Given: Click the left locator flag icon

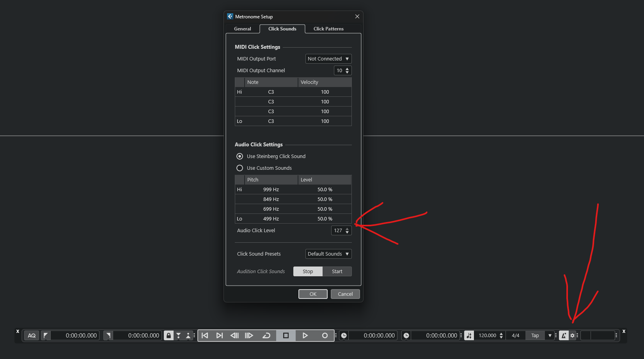Looking at the screenshot, I should coord(46,336).
